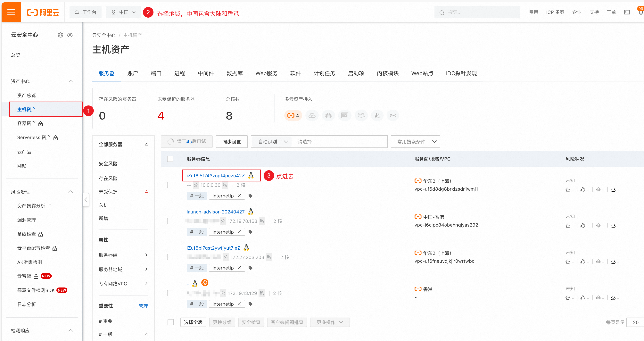
Task: Check the header select-all checkbox
Action: tap(170, 159)
